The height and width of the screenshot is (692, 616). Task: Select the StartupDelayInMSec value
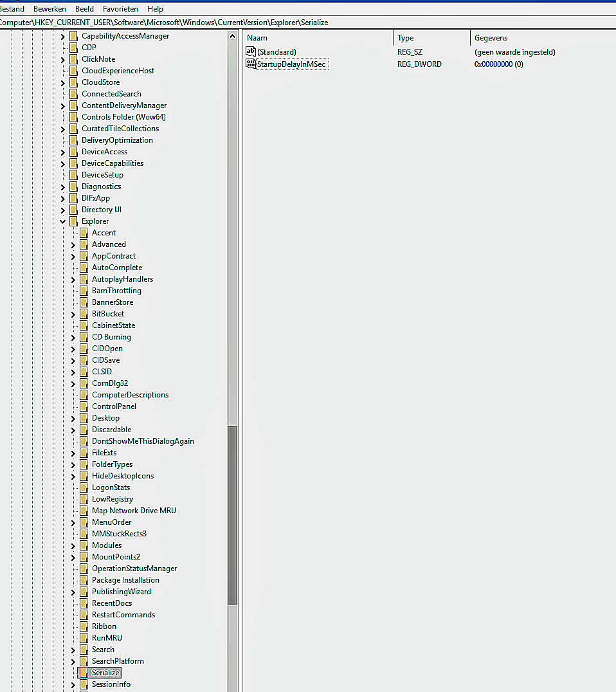tap(291, 64)
